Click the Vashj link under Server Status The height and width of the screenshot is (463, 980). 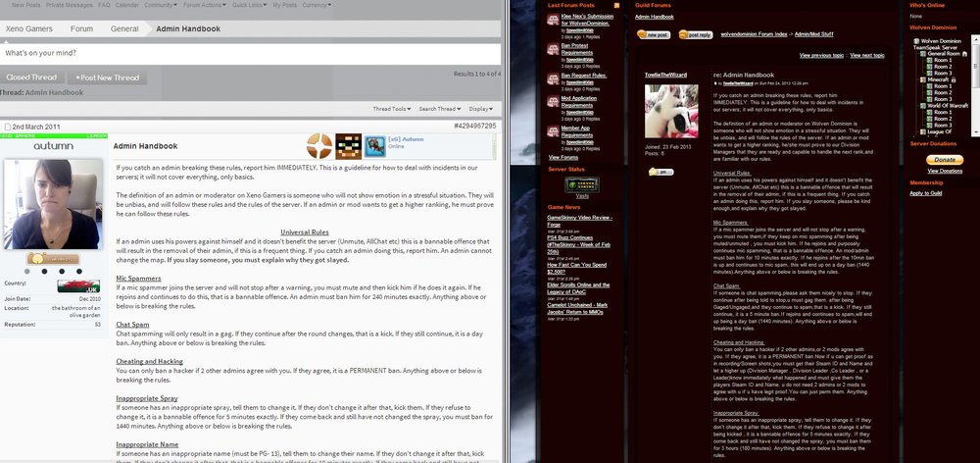582,196
